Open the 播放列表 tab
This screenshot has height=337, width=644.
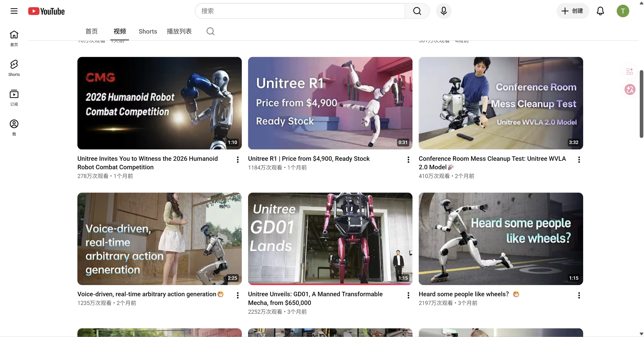tap(179, 31)
